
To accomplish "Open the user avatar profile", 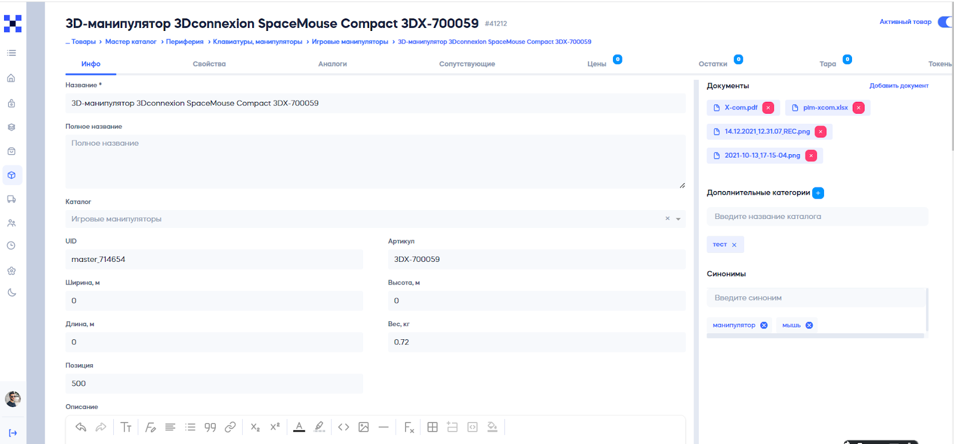I will (x=12, y=399).
